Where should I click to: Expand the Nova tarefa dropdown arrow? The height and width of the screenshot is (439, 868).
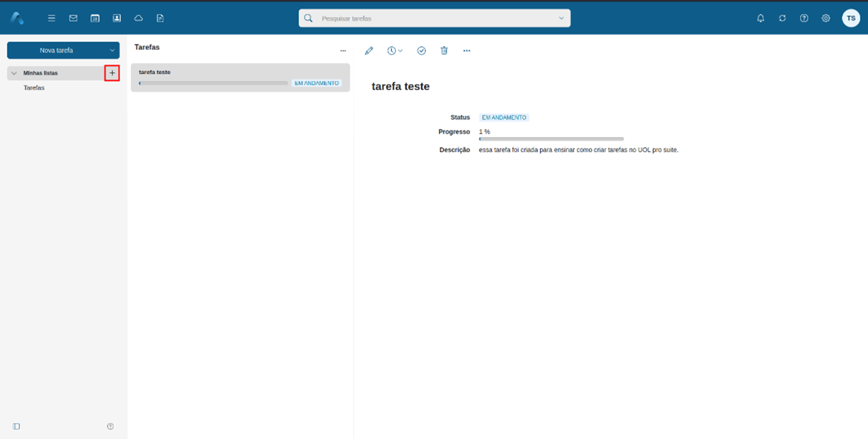[x=112, y=50]
